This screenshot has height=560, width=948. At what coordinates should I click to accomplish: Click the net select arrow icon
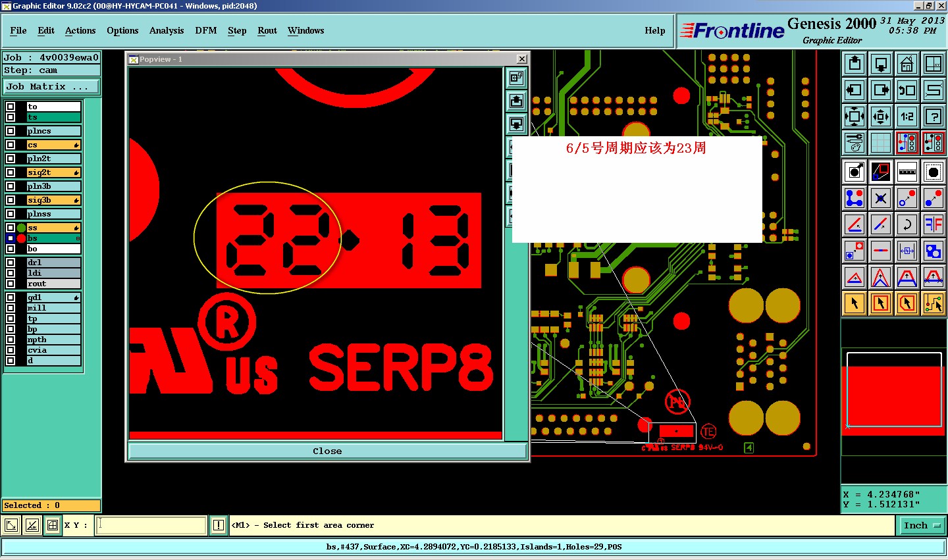click(x=934, y=303)
